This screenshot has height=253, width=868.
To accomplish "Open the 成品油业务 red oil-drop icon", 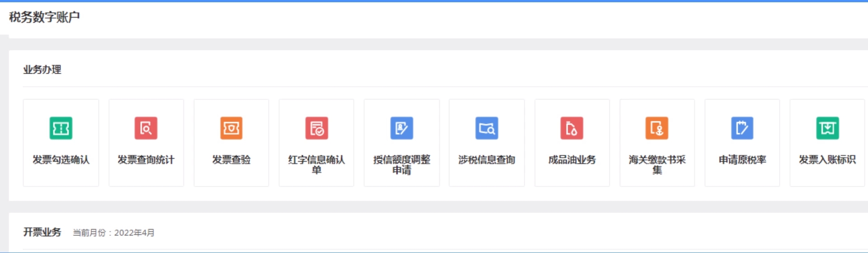I will pos(572,128).
